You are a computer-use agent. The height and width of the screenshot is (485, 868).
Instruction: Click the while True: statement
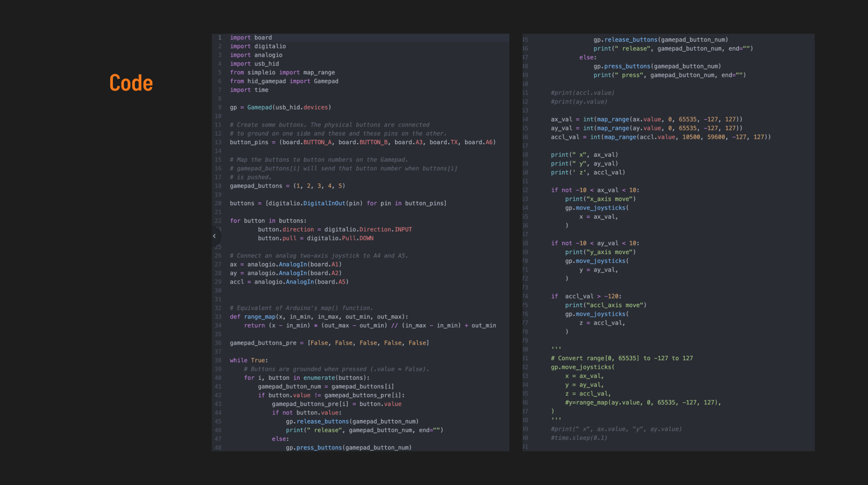pyautogui.click(x=249, y=360)
